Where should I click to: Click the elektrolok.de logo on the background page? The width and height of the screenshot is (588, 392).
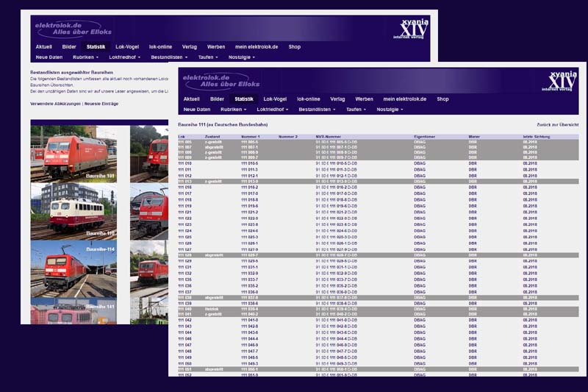68,28
